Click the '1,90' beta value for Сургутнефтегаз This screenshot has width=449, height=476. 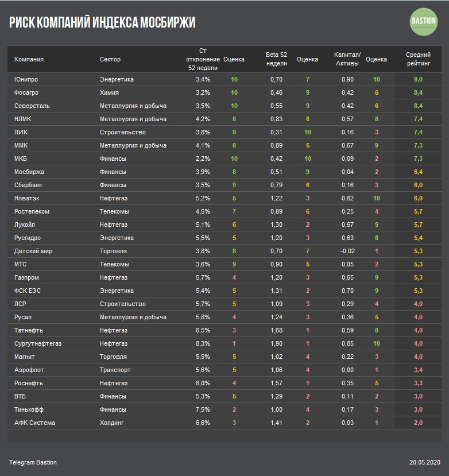(x=277, y=343)
